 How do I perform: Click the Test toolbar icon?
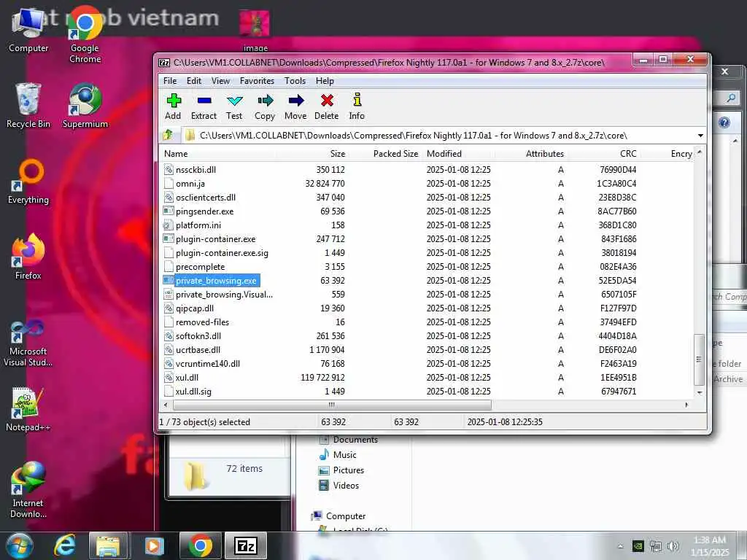234,106
